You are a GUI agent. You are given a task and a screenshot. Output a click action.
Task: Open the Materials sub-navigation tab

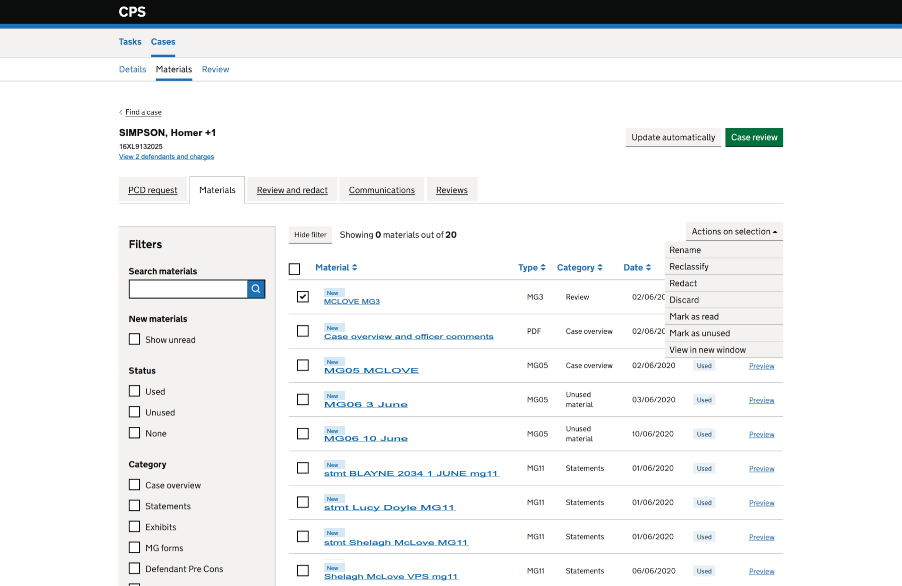coord(174,70)
